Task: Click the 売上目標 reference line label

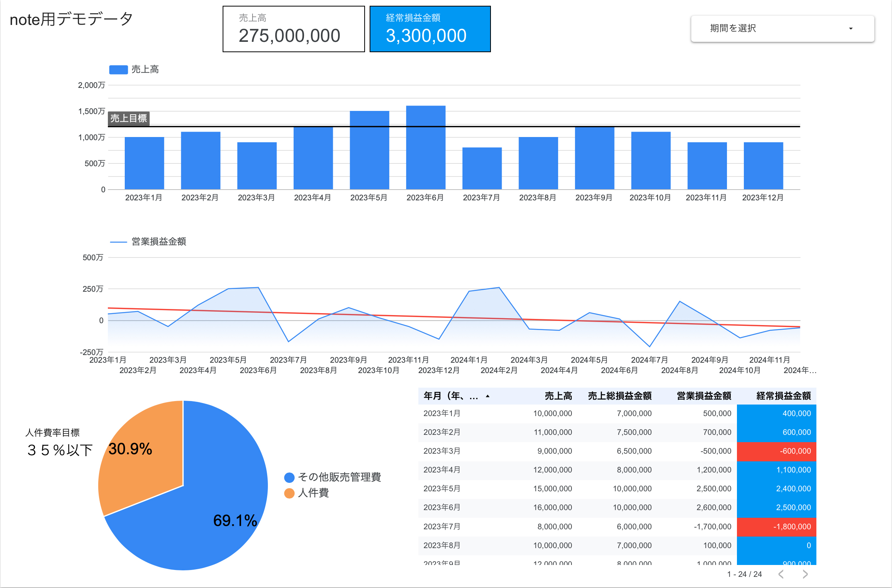Action: pos(129,118)
